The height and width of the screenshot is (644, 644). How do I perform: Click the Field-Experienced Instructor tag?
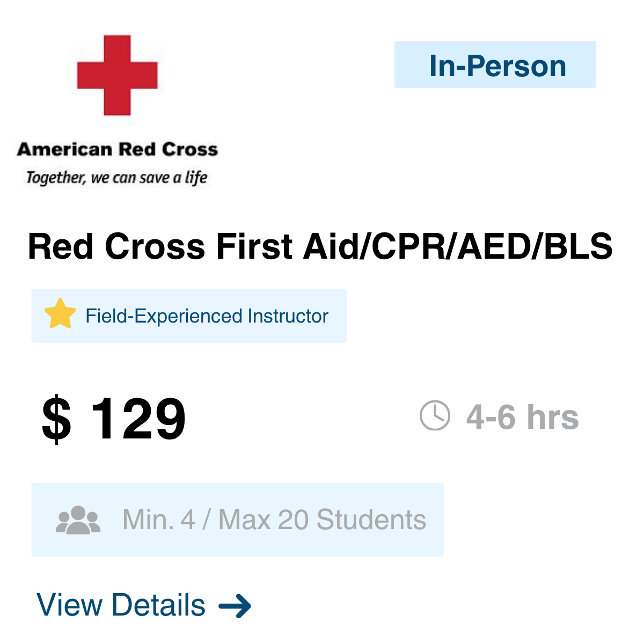[189, 316]
